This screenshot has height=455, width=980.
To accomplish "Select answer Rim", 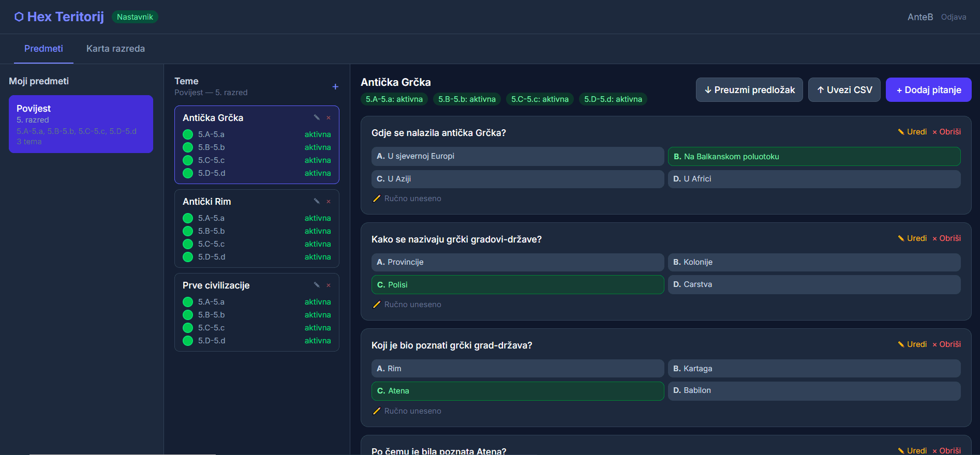I will coord(517,369).
